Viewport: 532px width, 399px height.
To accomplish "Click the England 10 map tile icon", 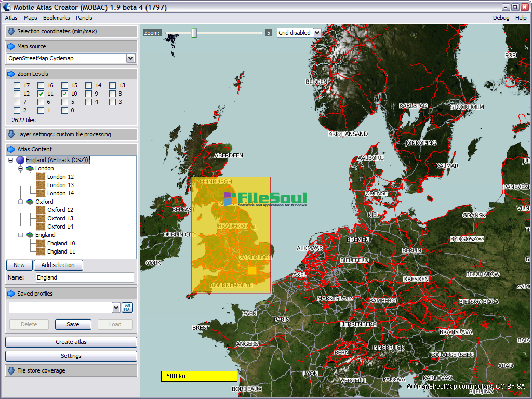I will click(x=41, y=243).
